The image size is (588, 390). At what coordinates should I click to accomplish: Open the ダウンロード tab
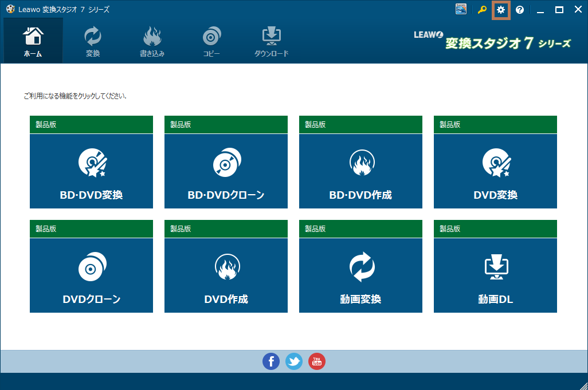pyautogui.click(x=271, y=42)
